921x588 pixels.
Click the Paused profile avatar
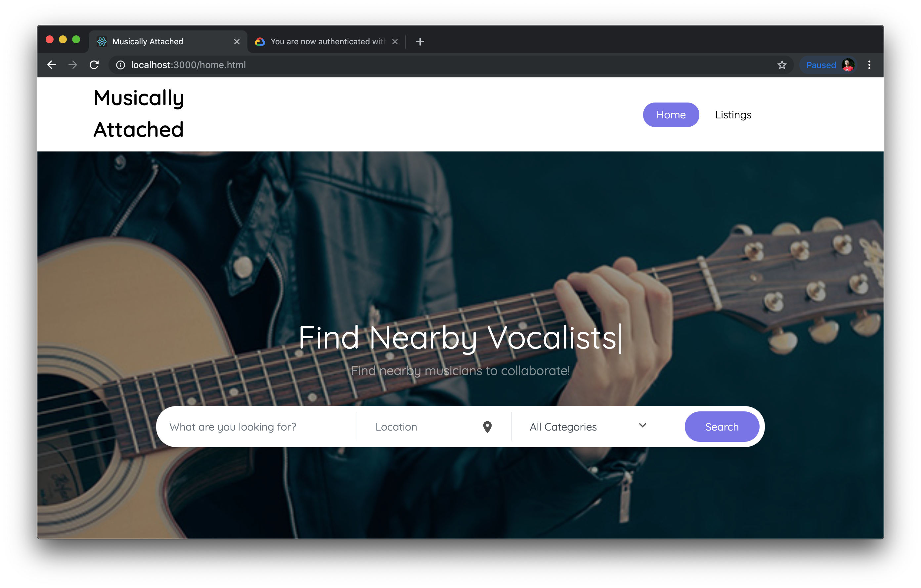[848, 65]
